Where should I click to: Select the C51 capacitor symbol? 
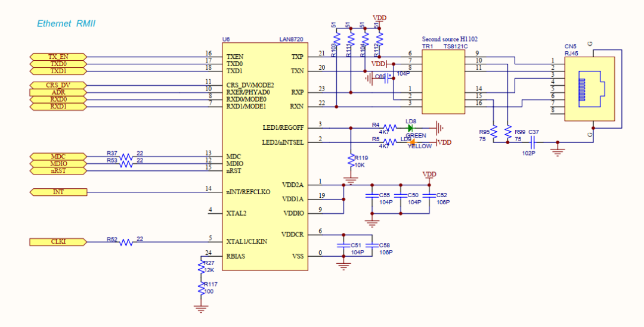click(x=343, y=246)
